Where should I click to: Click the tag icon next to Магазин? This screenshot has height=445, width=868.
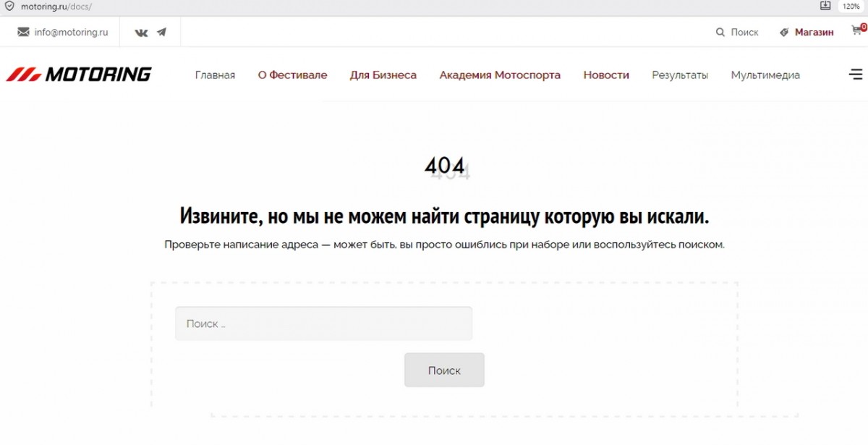pos(784,32)
